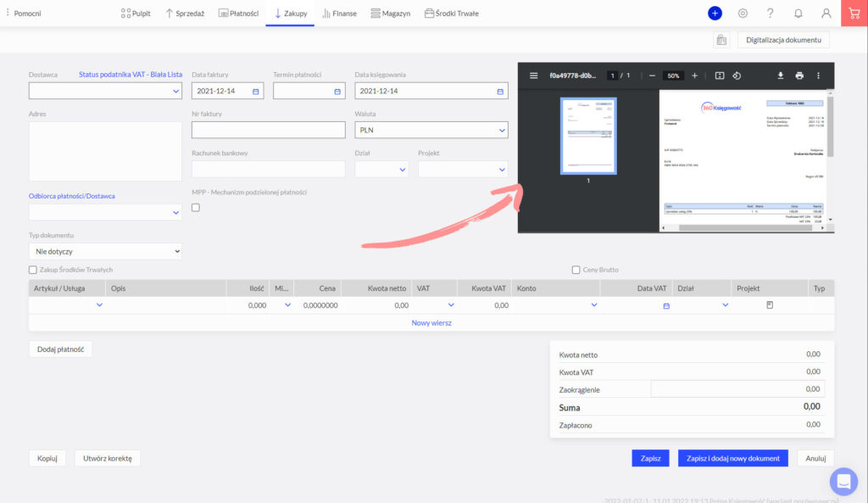The image size is (868, 503).
Task: Zoom out the PDF preview
Action: (x=652, y=75)
